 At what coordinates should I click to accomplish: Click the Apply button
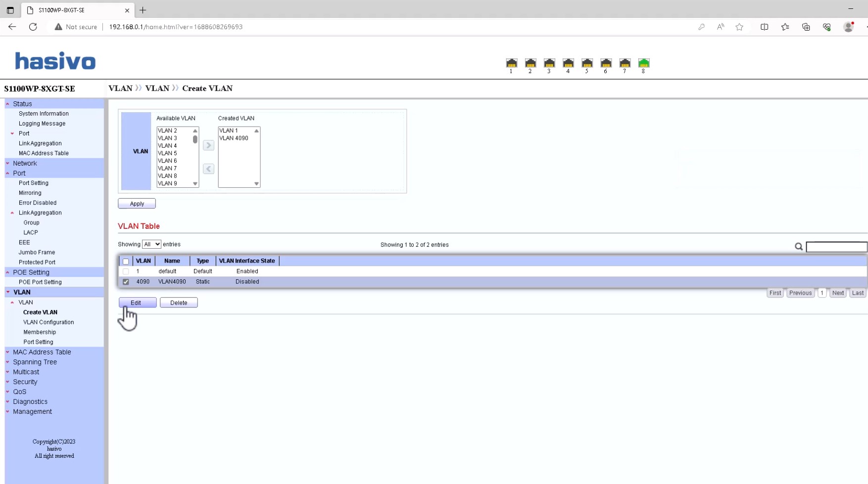137,204
